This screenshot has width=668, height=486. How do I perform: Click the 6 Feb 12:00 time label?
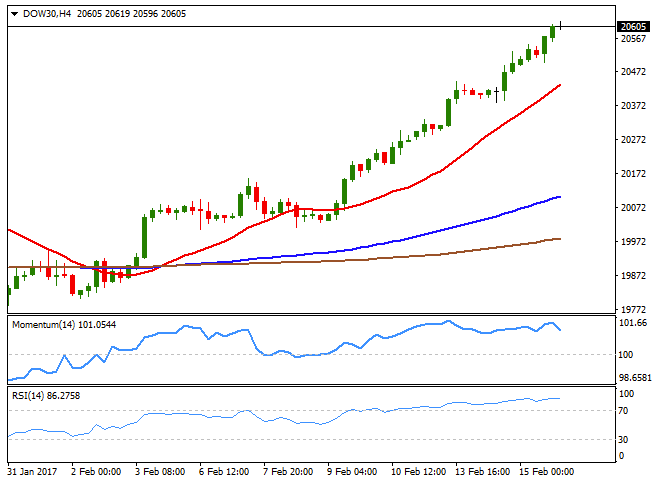pyautogui.click(x=224, y=472)
